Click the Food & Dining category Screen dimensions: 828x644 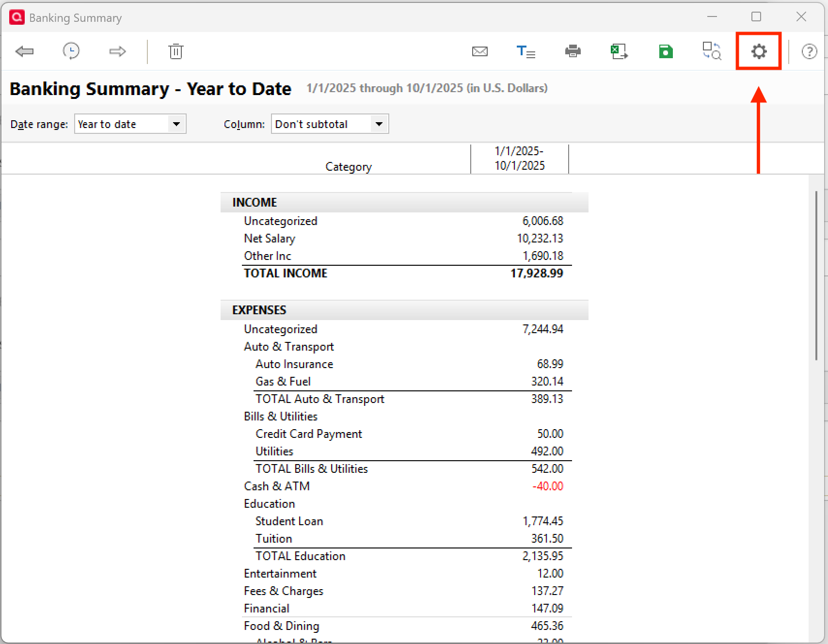coord(282,626)
